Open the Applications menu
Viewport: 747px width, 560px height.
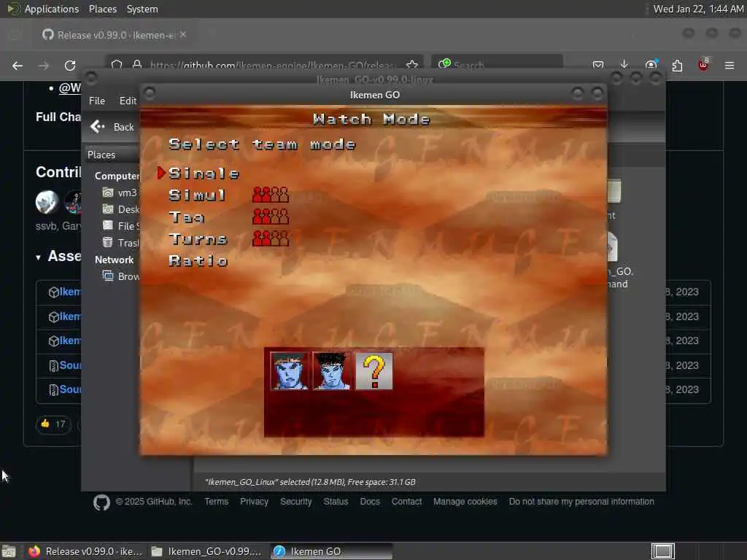click(x=43, y=9)
